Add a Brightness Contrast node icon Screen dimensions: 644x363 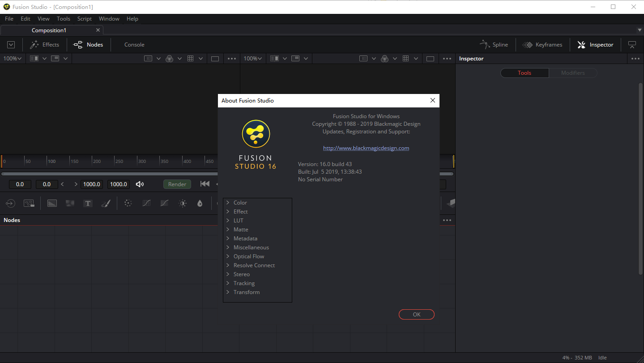tap(183, 203)
